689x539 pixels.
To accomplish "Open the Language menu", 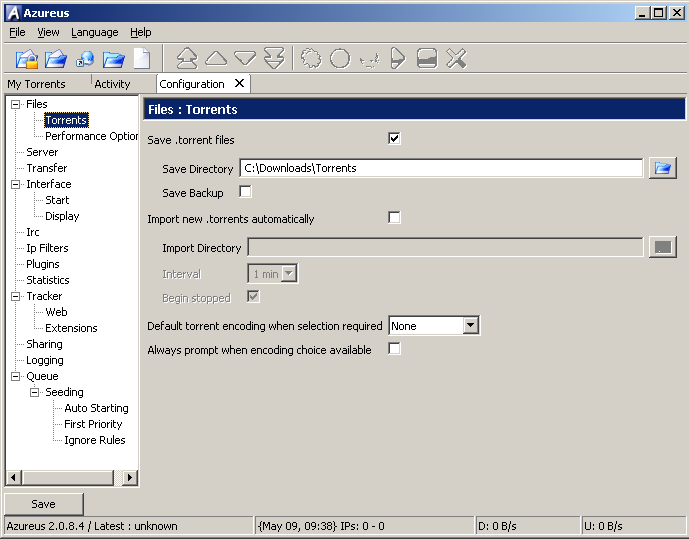I will pyautogui.click(x=94, y=32).
